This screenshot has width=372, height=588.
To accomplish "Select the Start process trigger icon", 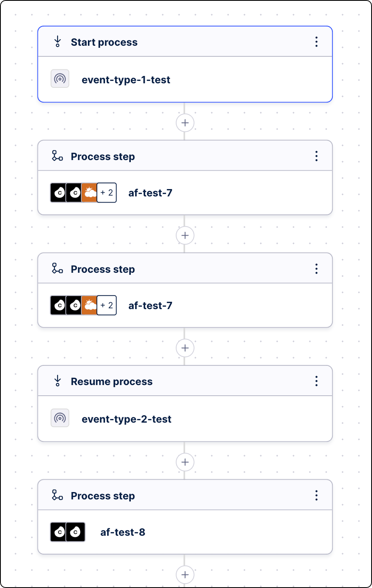I will [58, 41].
